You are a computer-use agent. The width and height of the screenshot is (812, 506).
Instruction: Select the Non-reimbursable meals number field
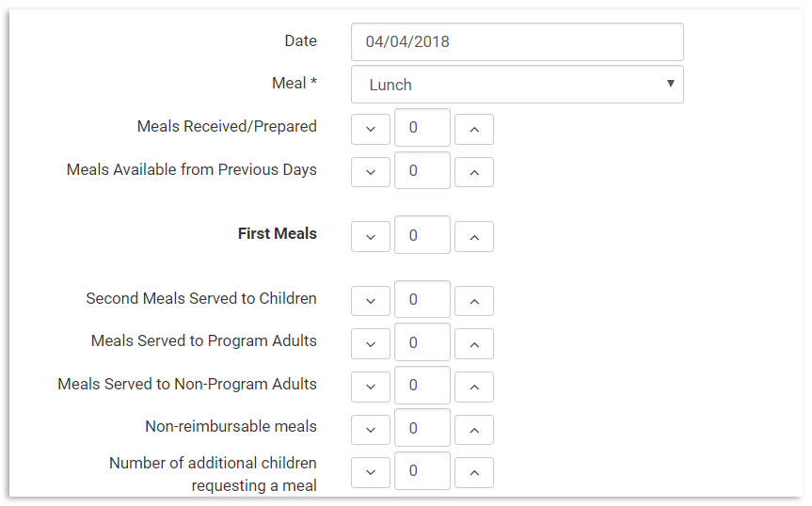tap(422, 429)
